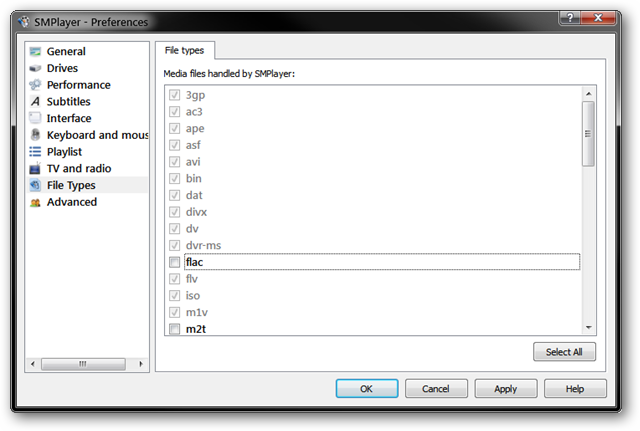640x431 pixels.
Task: Uncheck the flv file type checkbox
Action: pyautogui.click(x=174, y=279)
